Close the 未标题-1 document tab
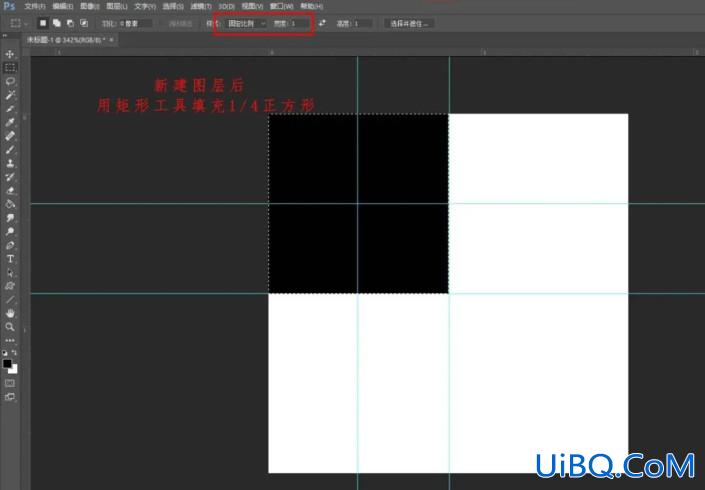 (112, 40)
